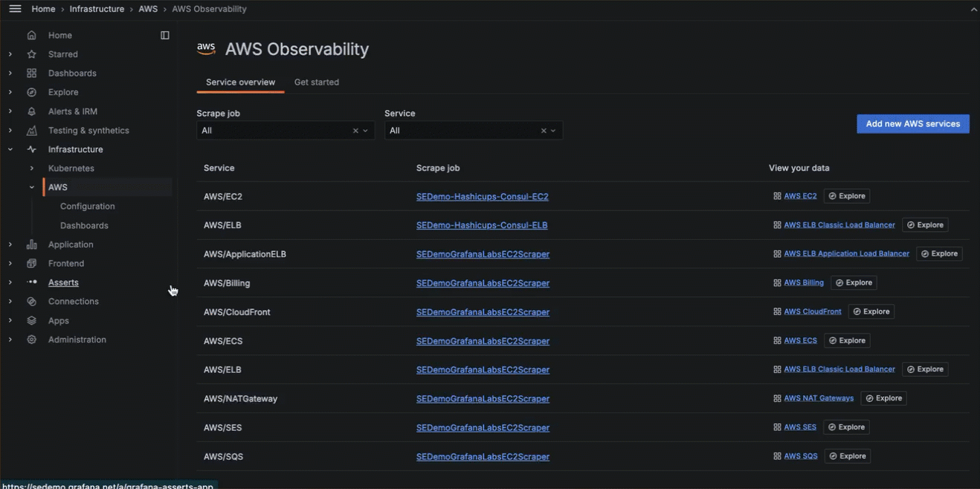
Task: Collapse the Infrastructure section
Action: click(x=10, y=149)
